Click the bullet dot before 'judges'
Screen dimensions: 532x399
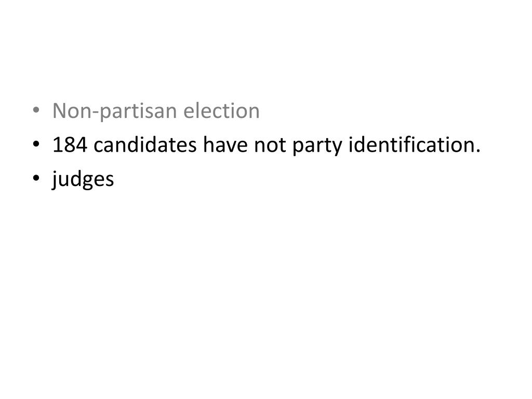(36, 178)
